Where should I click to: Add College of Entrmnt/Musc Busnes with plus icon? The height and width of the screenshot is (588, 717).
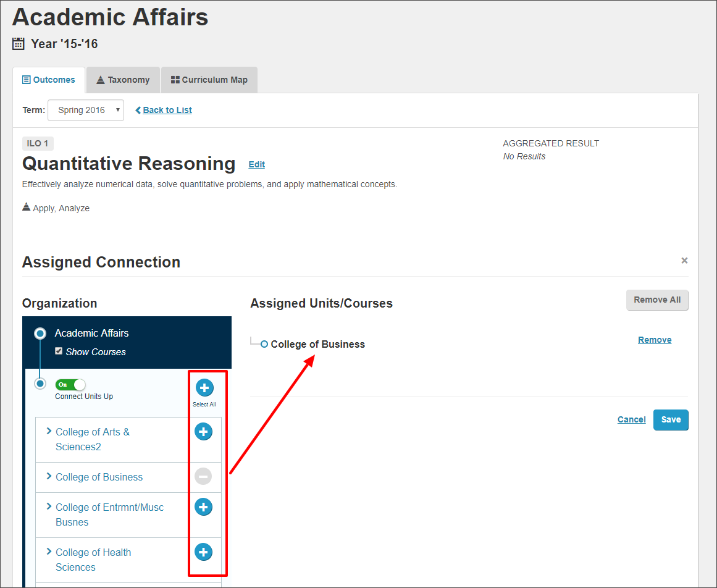click(203, 507)
